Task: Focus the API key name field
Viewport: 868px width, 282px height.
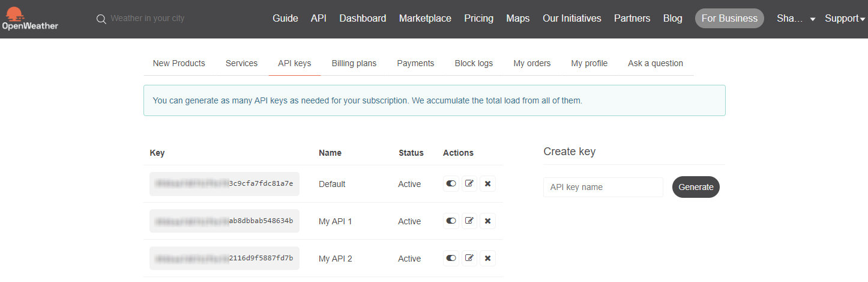Action: click(603, 187)
